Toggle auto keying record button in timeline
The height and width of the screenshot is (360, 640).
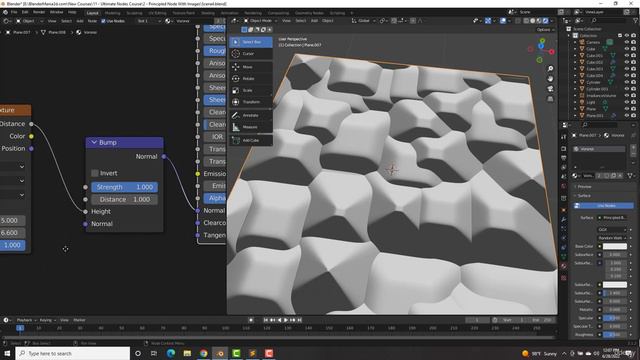point(251,320)
